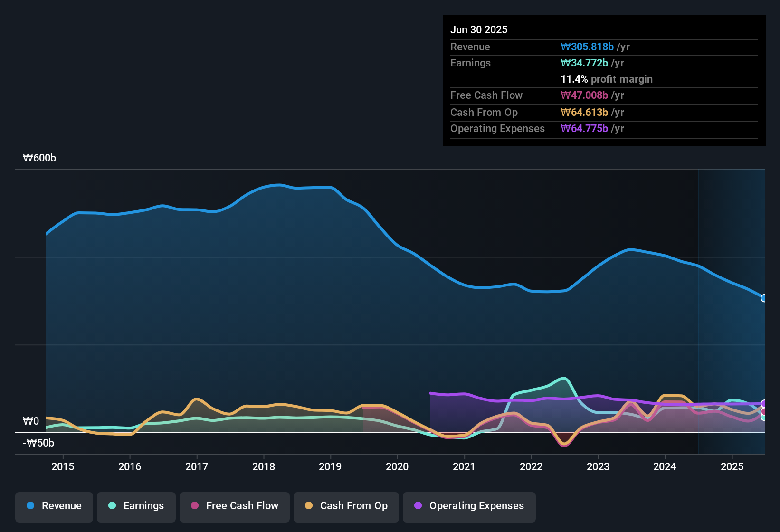Click the teal Earnings legend dot

[112, 506]
